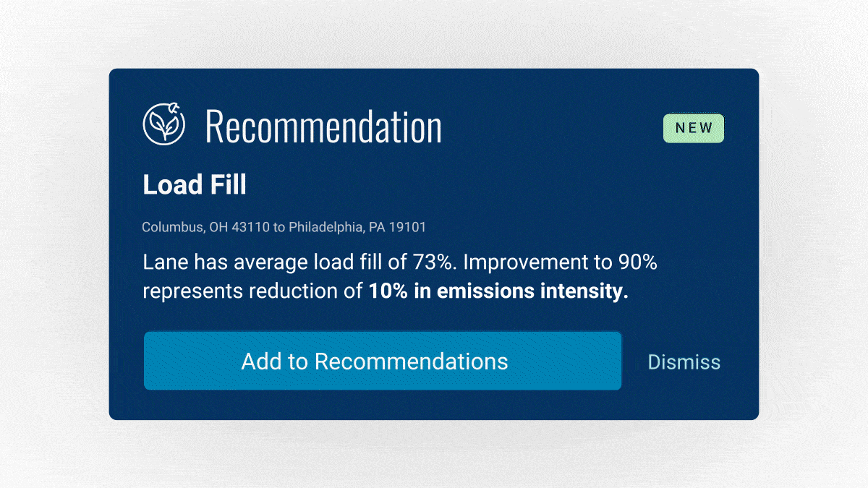This screenshot has width=868, height=488.
Task: Click the word "to" between the two cities
Action: point(280,227)
